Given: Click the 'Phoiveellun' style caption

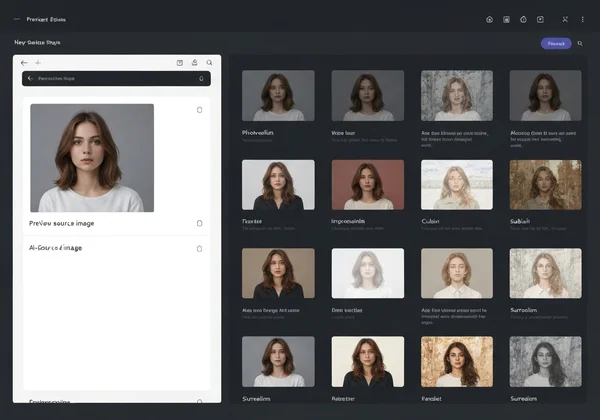Looking at the screenshot, I should (x=258, y=133).
